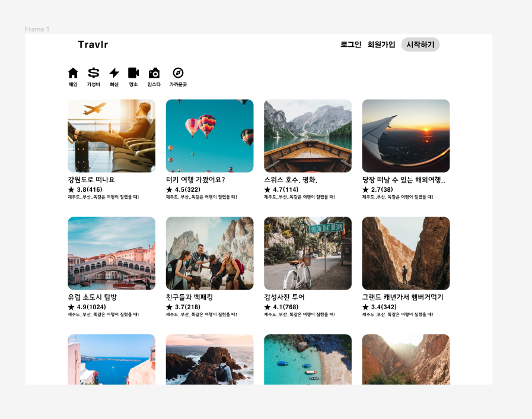Click the title 그랜드 캐년가서 햄버거먹기

tap(403, 297)
